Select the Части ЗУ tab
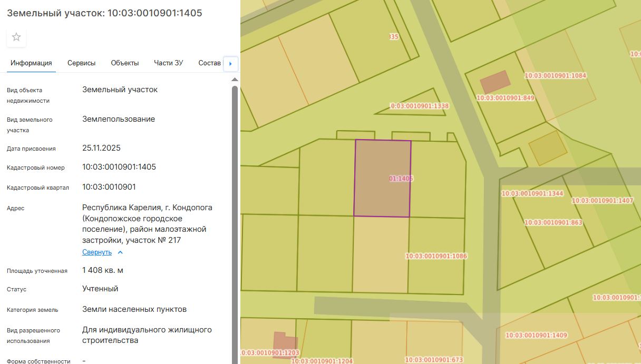 coord(168,63)
